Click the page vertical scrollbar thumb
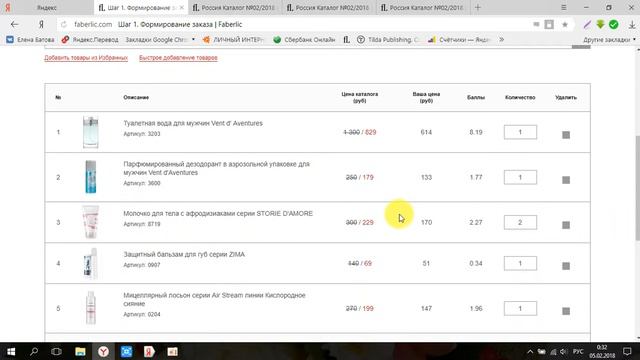Image resolution: width=640 pixels, height=360 pixels. (x=637, y=188)
